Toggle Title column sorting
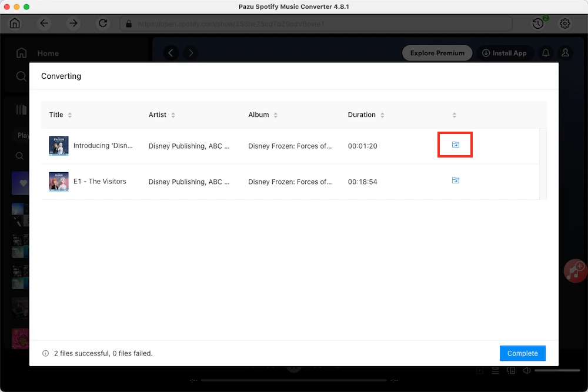Screen dimensions: 588x392 pyautogui.click(x=70, y=115)
